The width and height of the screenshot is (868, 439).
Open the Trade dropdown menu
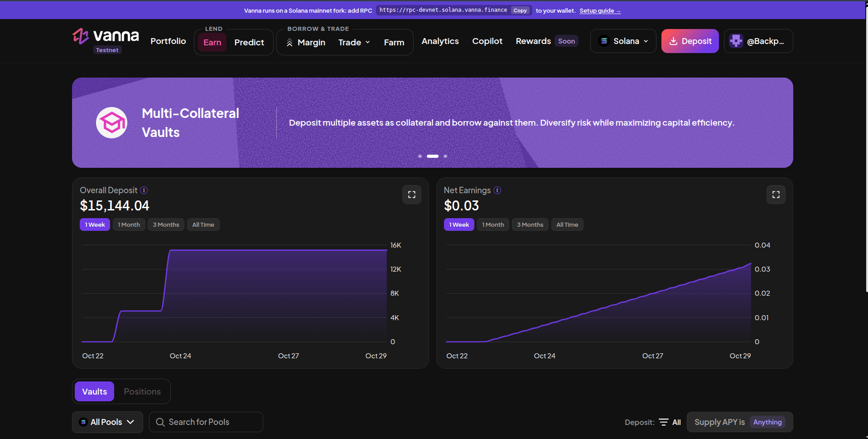point(354,43)
